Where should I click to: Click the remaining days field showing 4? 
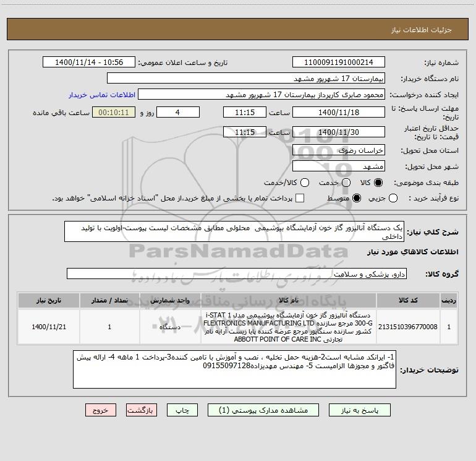[178, 112]
